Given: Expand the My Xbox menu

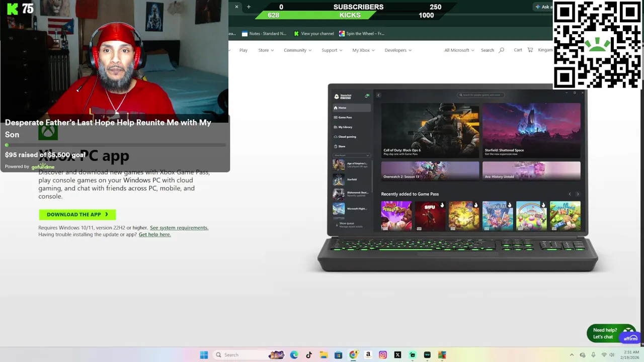Looking at the screenshot, I should [363, 50].
